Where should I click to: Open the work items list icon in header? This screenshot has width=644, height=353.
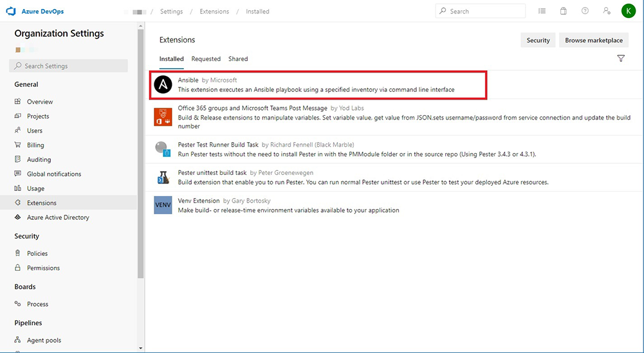coord(542,11)
